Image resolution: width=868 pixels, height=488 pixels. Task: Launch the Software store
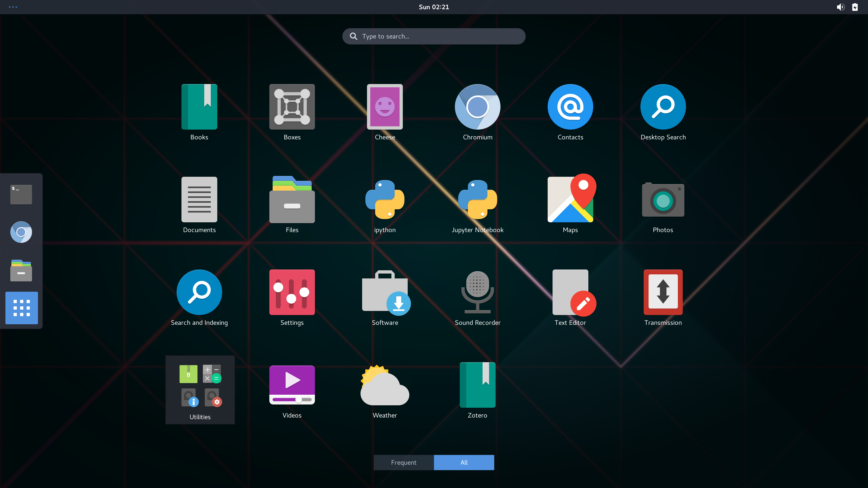point(384,292)
